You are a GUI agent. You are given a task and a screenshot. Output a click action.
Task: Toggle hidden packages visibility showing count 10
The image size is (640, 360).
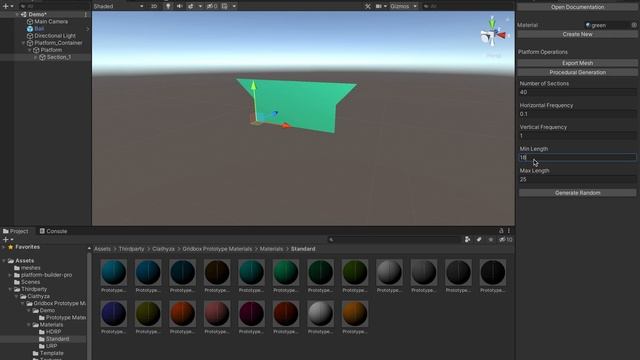(x=506, y=240)
